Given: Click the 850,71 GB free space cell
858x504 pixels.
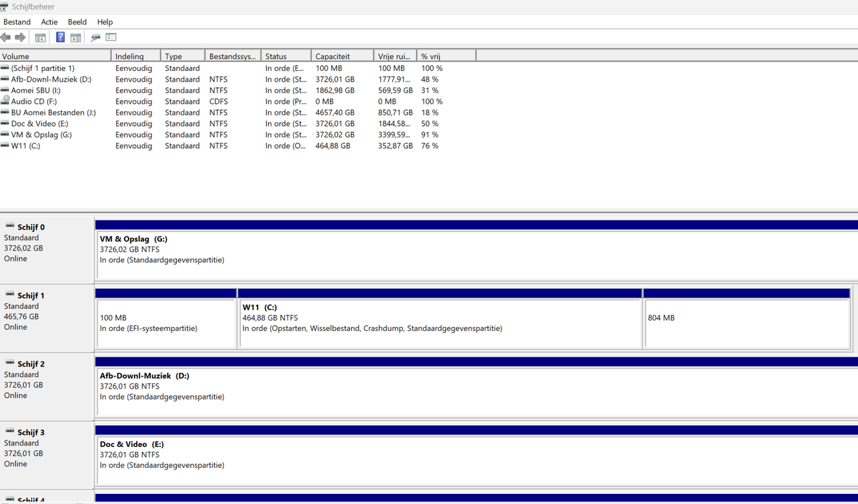Looking at the screenshot, I should 395,112.
